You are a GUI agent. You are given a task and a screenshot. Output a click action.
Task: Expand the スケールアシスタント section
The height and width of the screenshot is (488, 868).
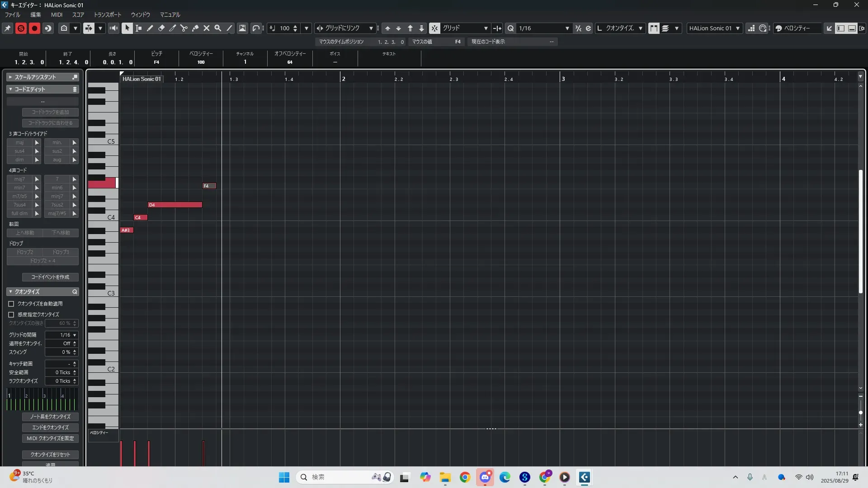click(10, 77)
